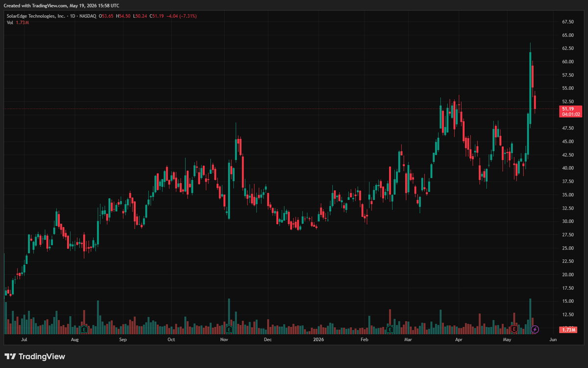
Task: Click the Mar label on time axis
Action: coord(408,339)
